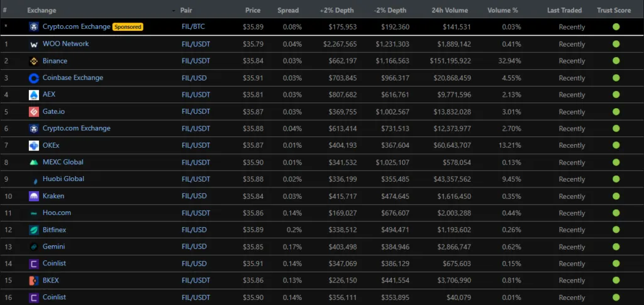The width and height of the screenshot is (644, 305).
Task: Click the 32.94% volume share cell
Action: coord(508,61)
